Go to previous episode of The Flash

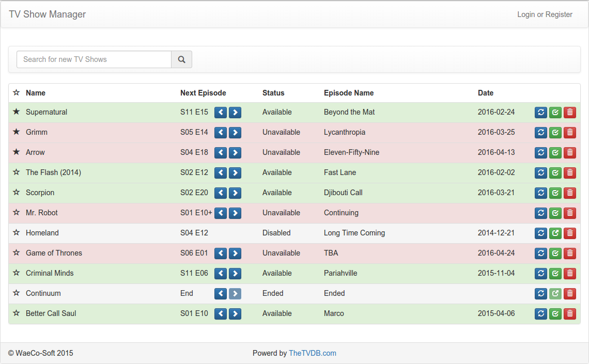coord(221,172)
